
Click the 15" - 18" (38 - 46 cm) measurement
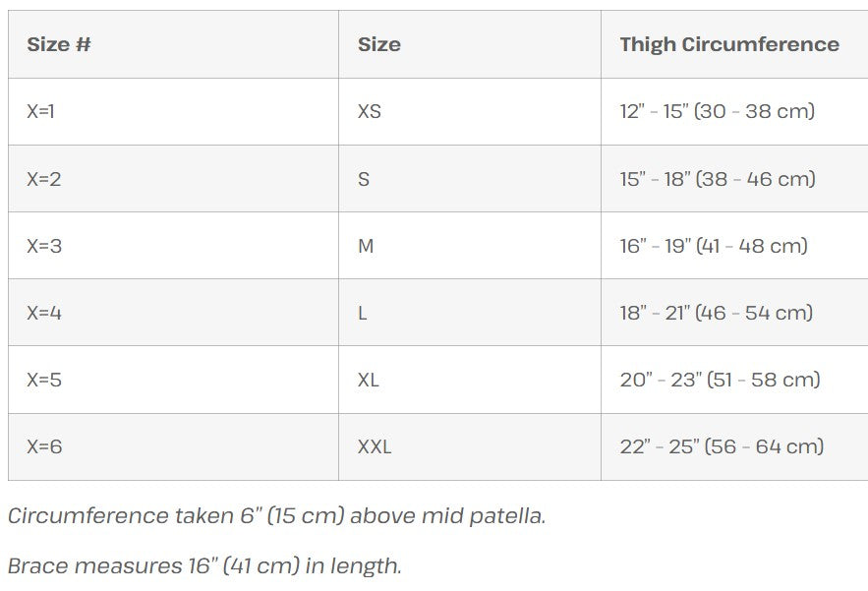pyautogui.click(x=717, y=179)
